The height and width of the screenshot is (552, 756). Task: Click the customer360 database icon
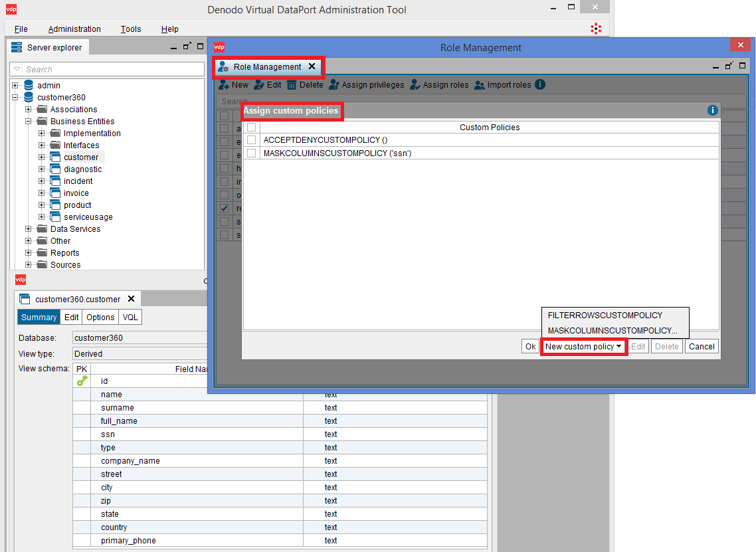click(29, 98)
